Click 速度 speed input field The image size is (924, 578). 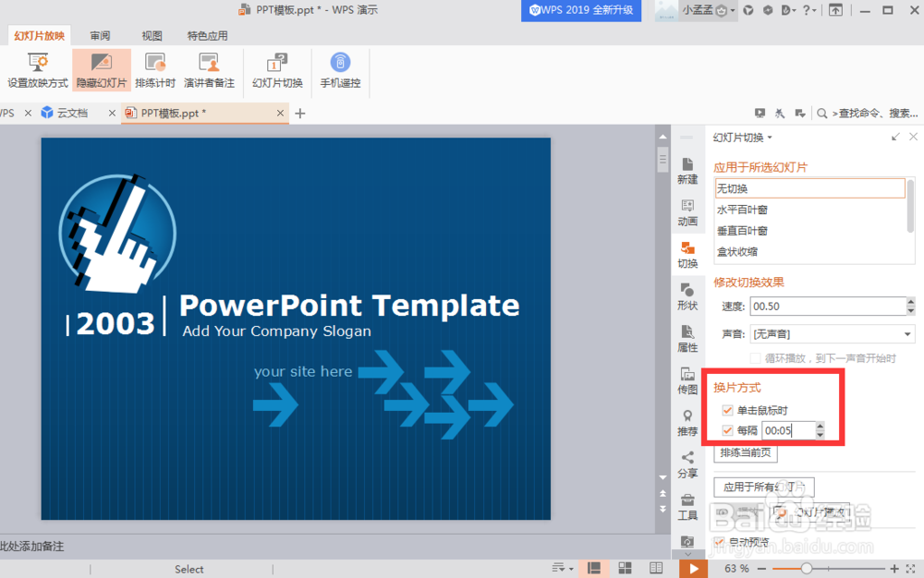click(828, 306)
